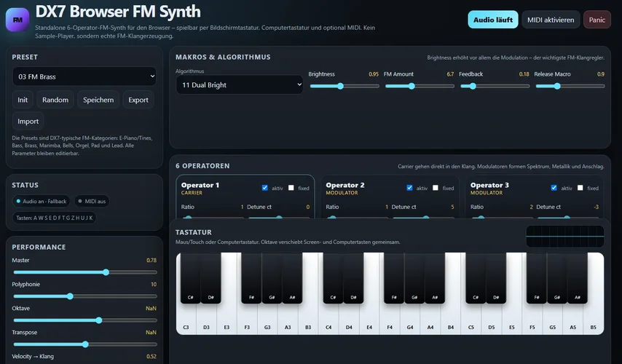
Task: Play the C4 white key
Action: (x=328, y=319)
